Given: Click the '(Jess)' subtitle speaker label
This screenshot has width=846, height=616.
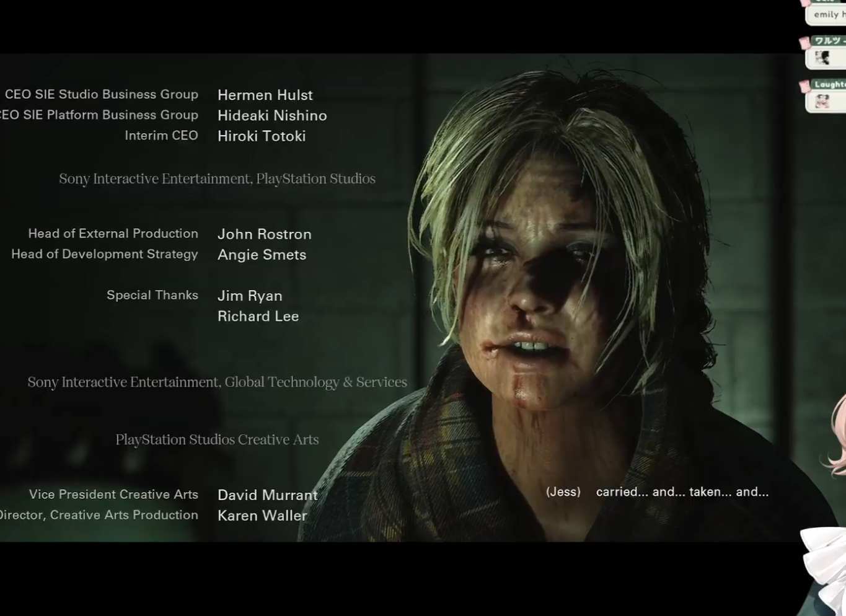Looking at the screenshot, I should tap(563, 492).
